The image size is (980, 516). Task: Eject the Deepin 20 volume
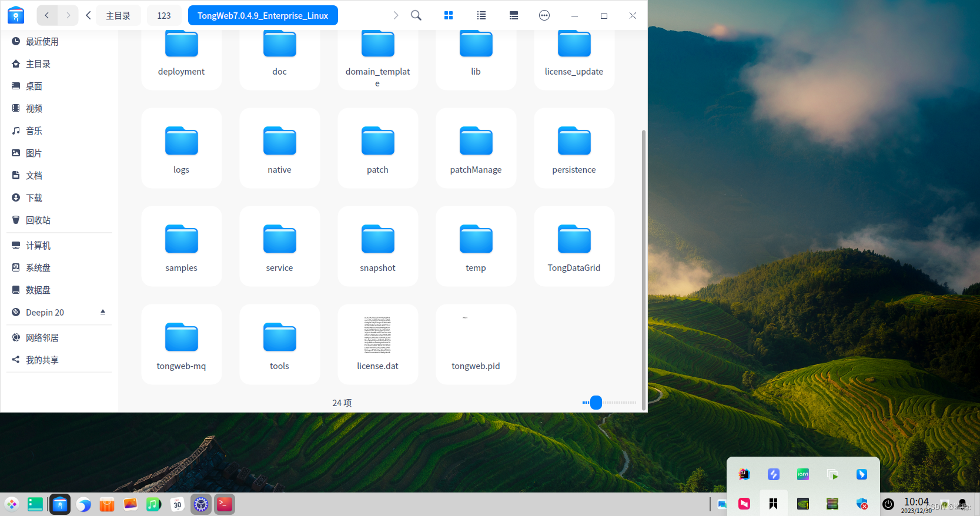103,312
